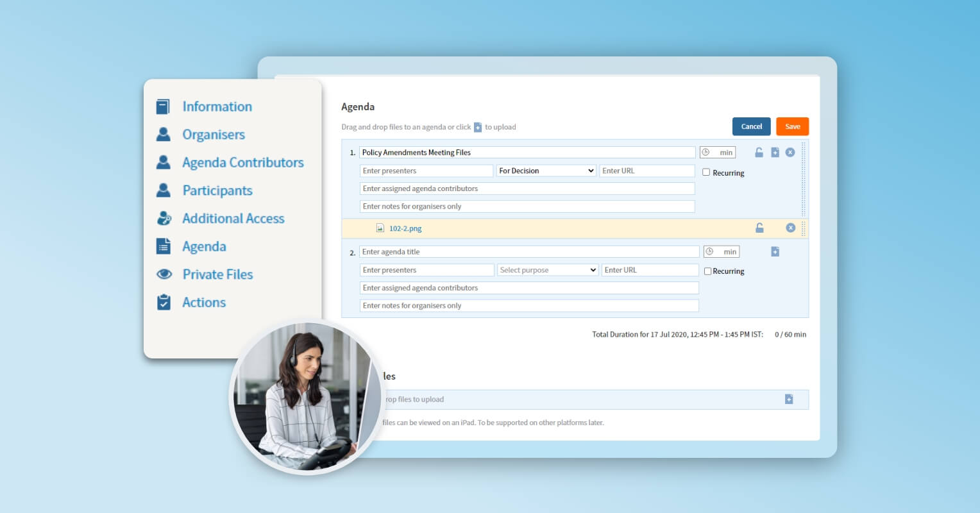
Task: Click the Private Files eye icon
Action: (x=164, y=274)
